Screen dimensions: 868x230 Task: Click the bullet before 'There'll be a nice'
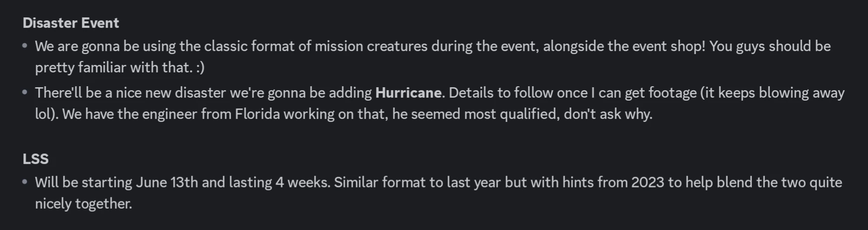tap(25, 93)
